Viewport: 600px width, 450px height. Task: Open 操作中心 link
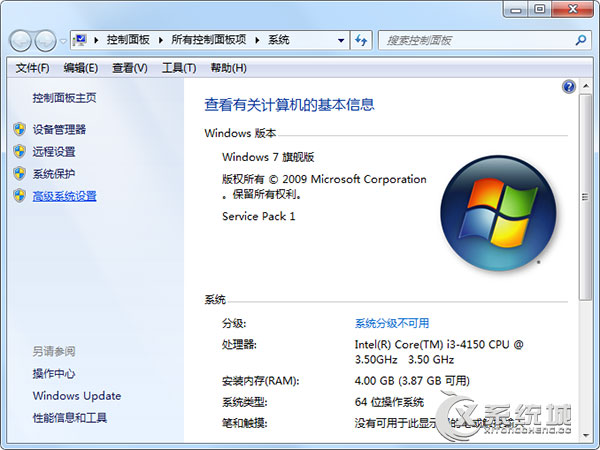click(x=54, y=373)
